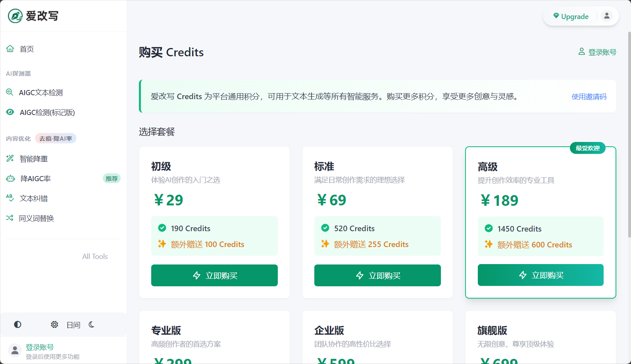Viewport: 631px width, 364px height.
Task: Buy the 高级 ¥189 package
Action: [x=541, y=275]
